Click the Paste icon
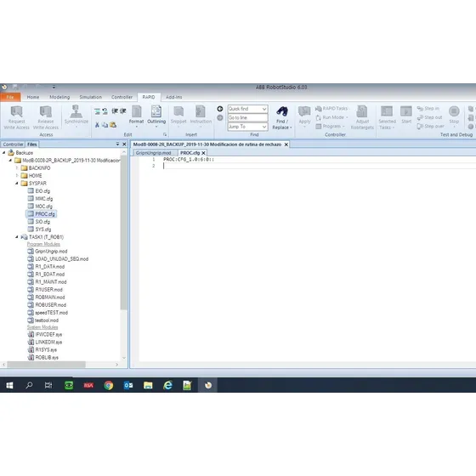 tap(113, 125)
